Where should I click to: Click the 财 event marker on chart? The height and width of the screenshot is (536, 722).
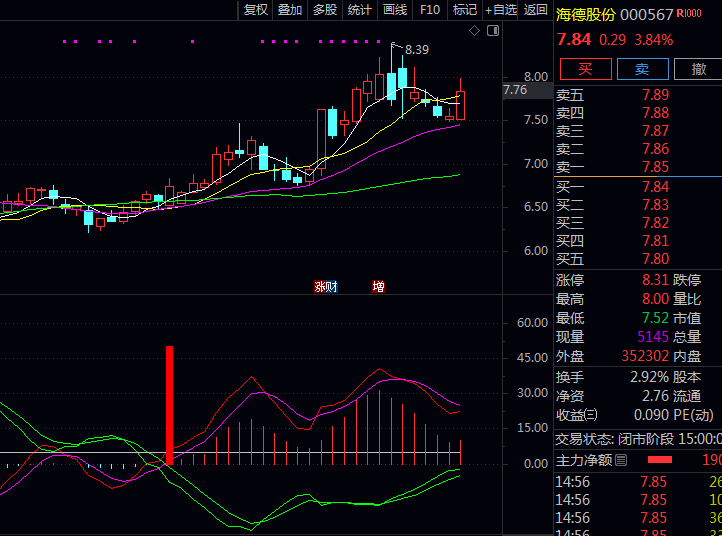332,287
